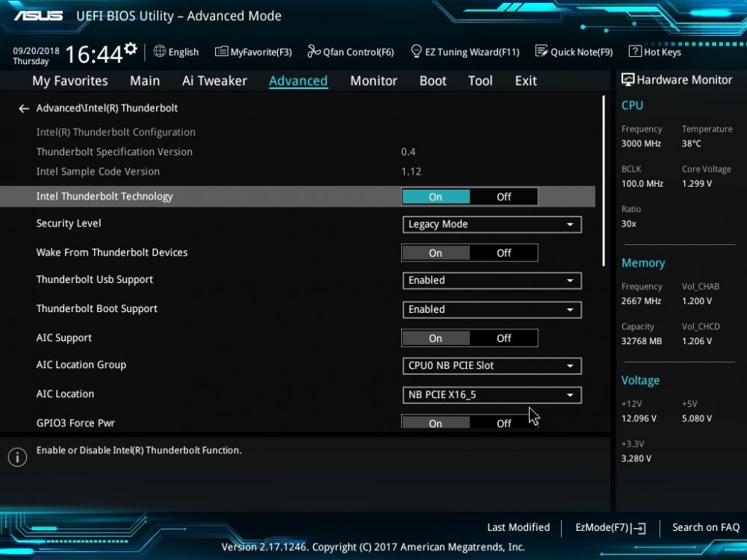
Task: Select the Exit tab
Action: [525, 81]
